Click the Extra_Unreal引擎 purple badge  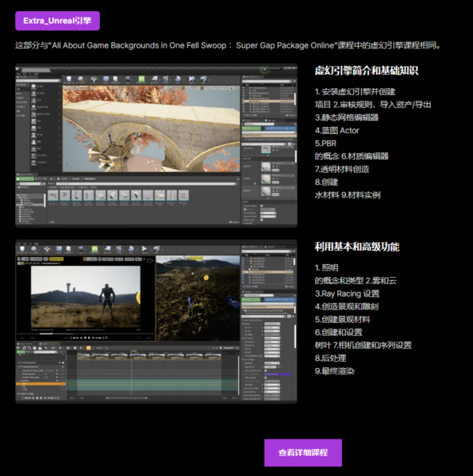[x=57, y=21]
